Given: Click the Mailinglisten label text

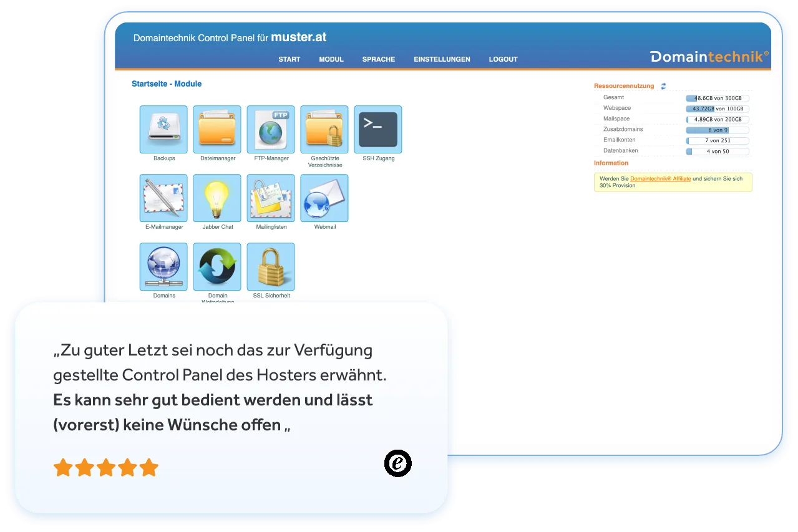Looking at the screenshot, I should pyautogui.click(x=271, y=227).
